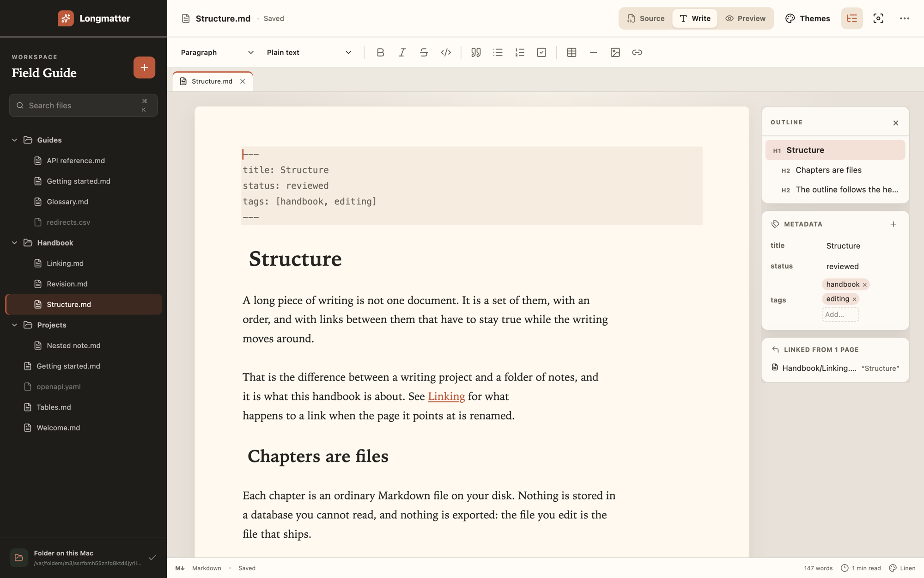Screen dimensions: 924x578
Task: Insert a horizontal rule
Action: (593, 52)
